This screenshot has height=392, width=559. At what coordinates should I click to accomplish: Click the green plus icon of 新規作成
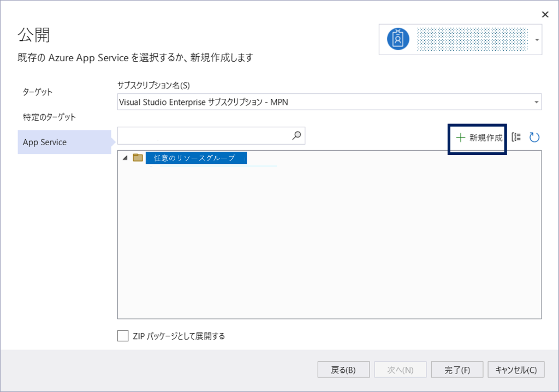461,138
